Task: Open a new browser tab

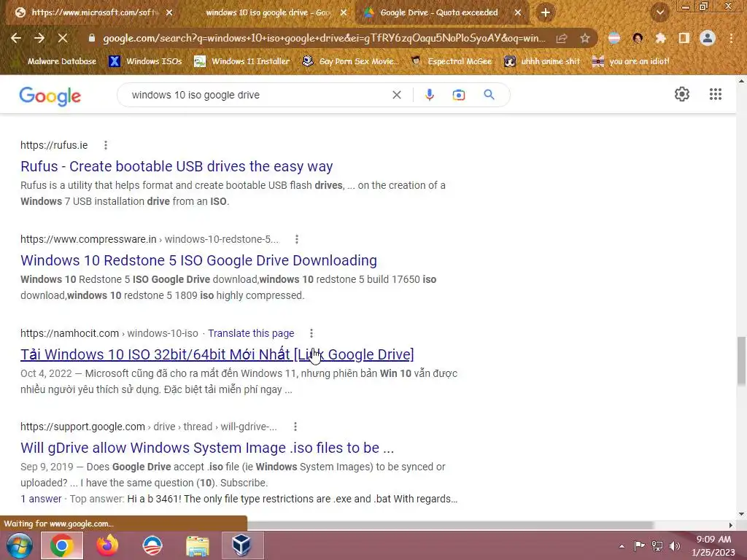Action: (x=546, y=12)
